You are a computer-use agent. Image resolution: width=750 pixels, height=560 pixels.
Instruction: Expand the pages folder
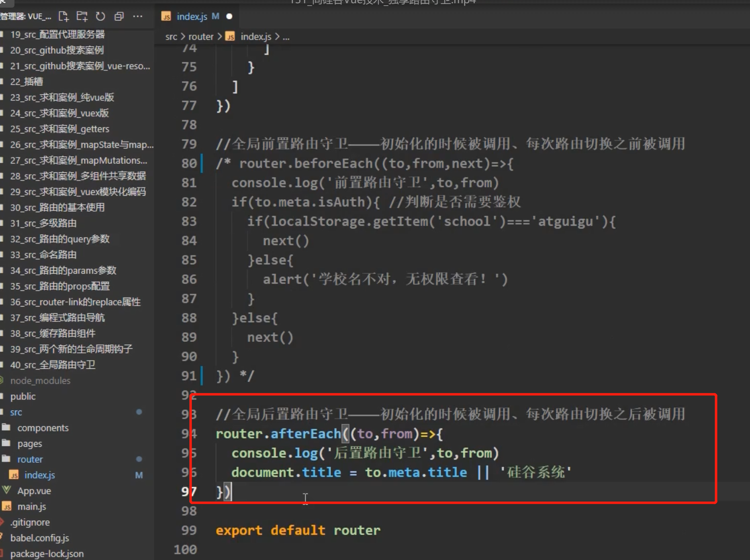point(29,444)
